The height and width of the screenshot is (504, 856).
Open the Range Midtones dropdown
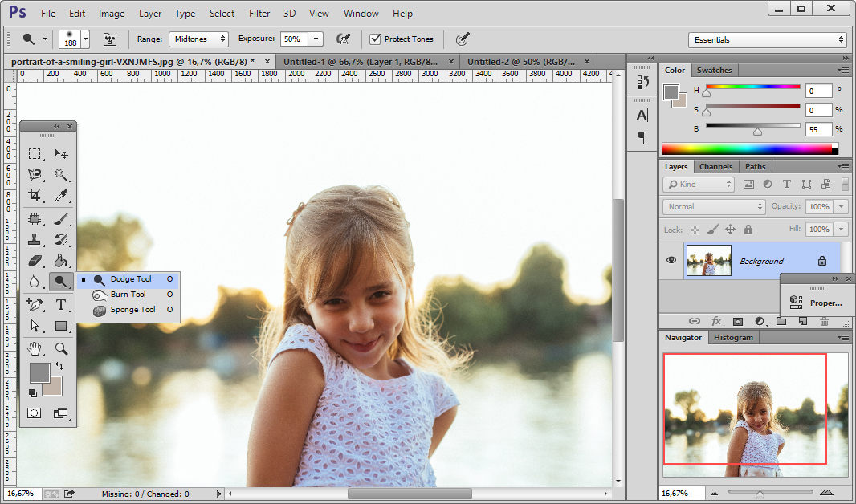(198, 39)
